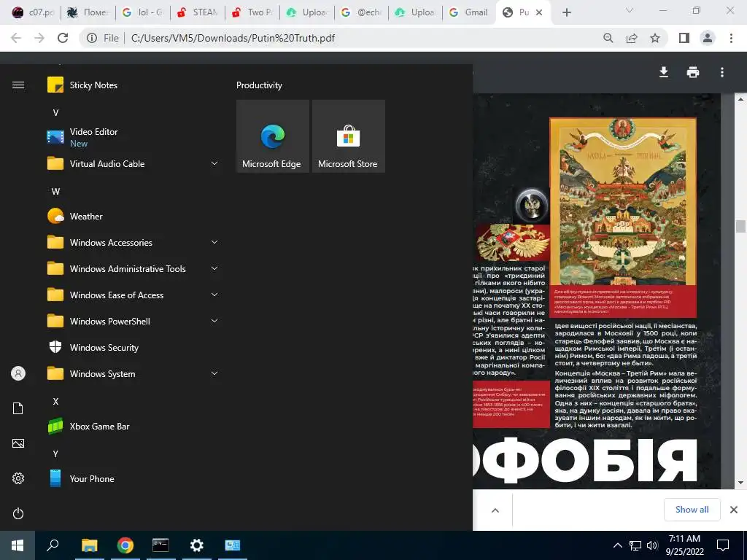Screen dimensions: 747x560
Task: Bookmark this page with star icon
Action: [655, 38]
